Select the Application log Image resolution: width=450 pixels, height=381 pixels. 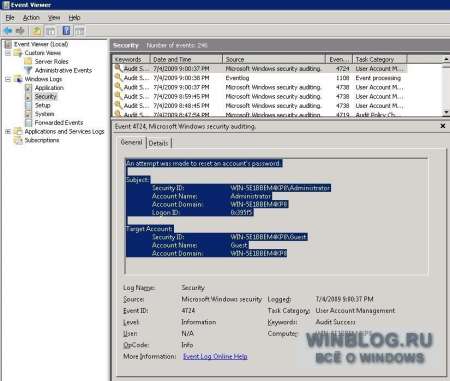click(49, 88)
